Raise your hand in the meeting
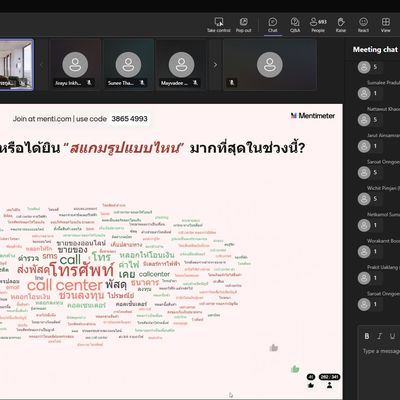The height and width of the screenshot is (400, 400). 341,25
